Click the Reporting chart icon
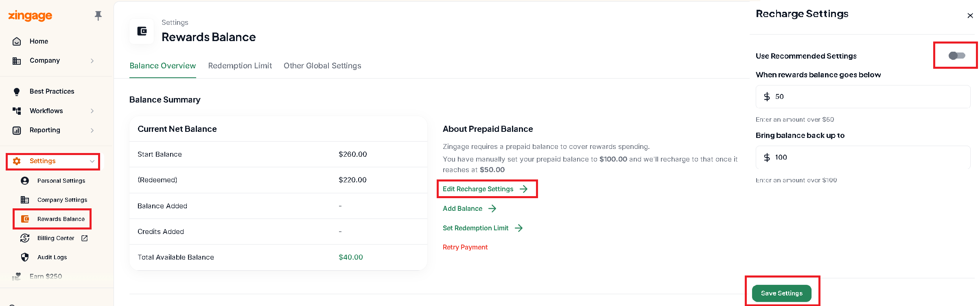Screen dimensions: 980x306 point(17,130)
